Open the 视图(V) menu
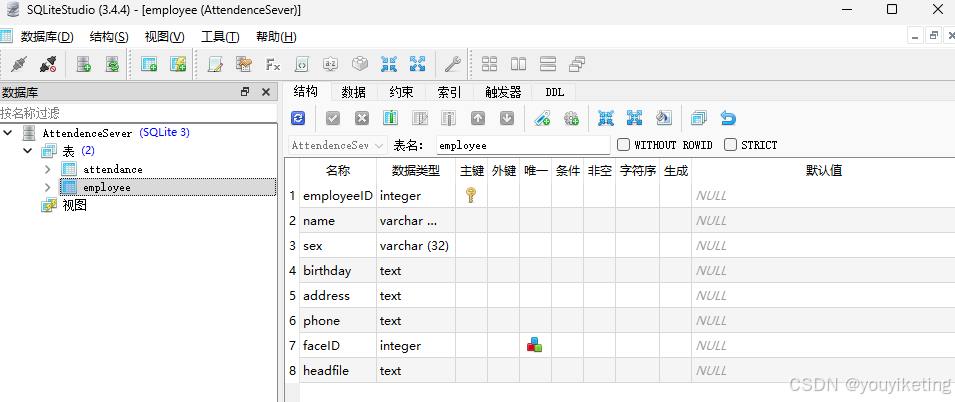The width and height of the screenshot is (955, 402). click(x=164, y=37)
